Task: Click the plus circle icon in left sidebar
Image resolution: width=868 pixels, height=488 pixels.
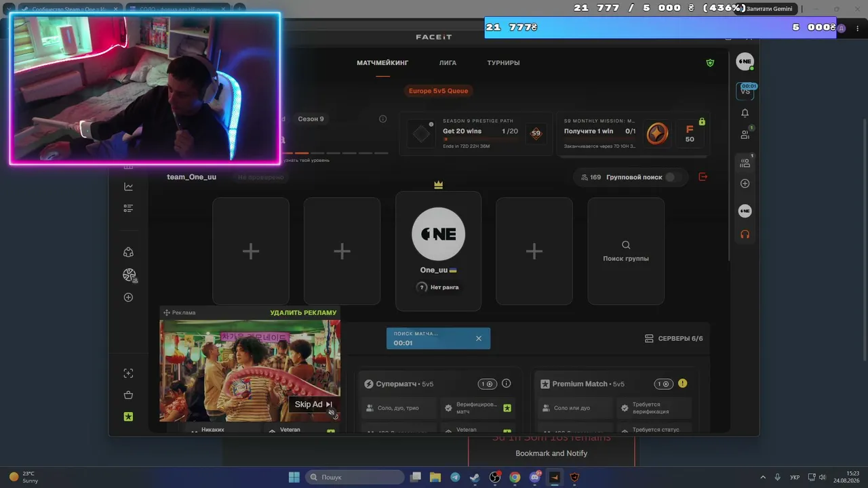Action: pos(128,298)
